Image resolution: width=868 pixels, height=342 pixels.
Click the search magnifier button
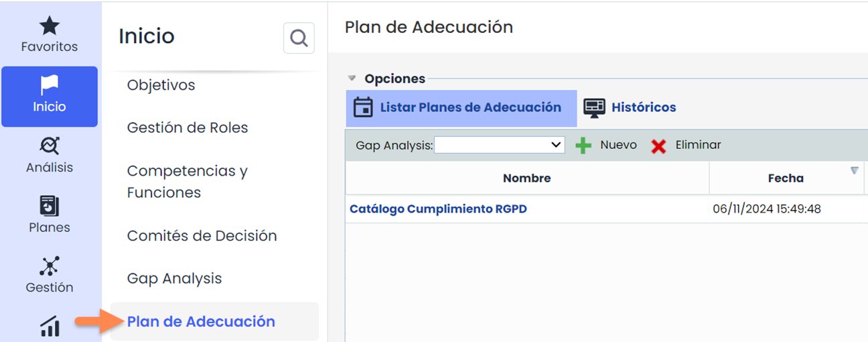pyautogui.click(x=299, y=39)
